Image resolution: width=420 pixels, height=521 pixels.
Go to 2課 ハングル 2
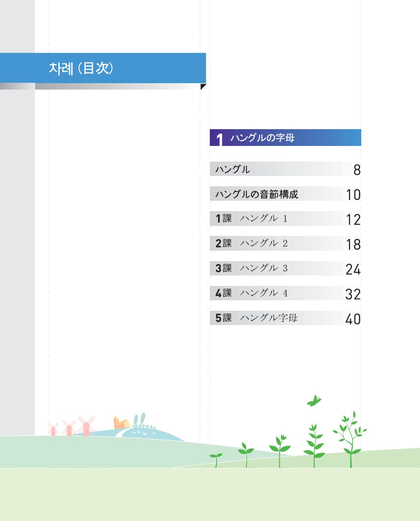pos(252,244)
